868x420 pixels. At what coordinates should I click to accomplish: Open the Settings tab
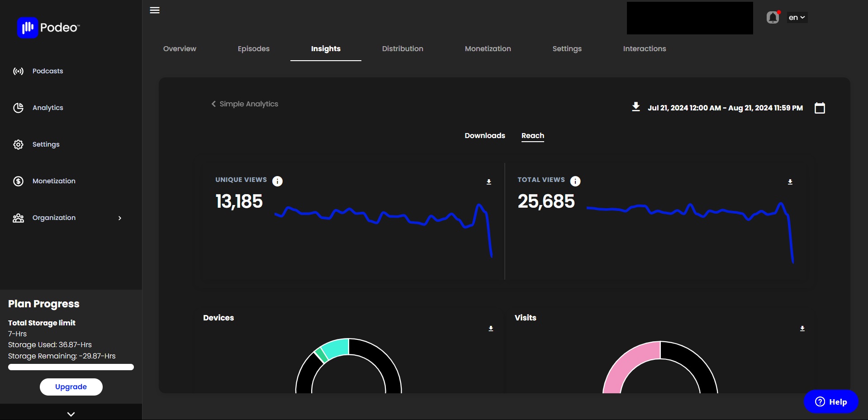coord(567,48)
